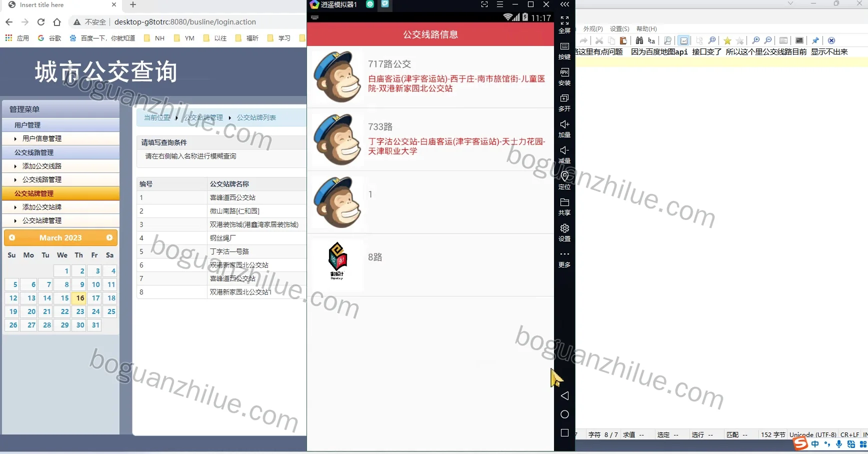This screenshot has width=868, height=454.
Task: Click the Sogou input method S icon
Action: pyautogui.click(x=800, y=443)
